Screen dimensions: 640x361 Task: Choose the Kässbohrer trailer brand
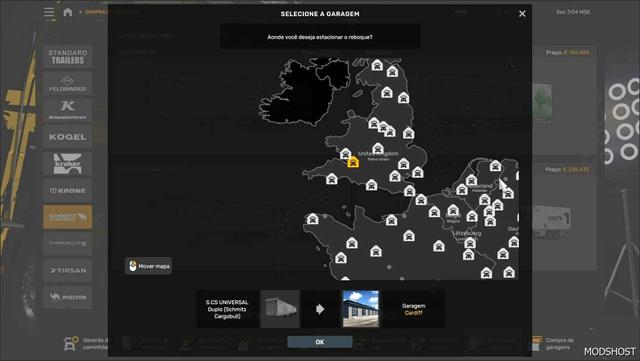(x=68, y=110)
